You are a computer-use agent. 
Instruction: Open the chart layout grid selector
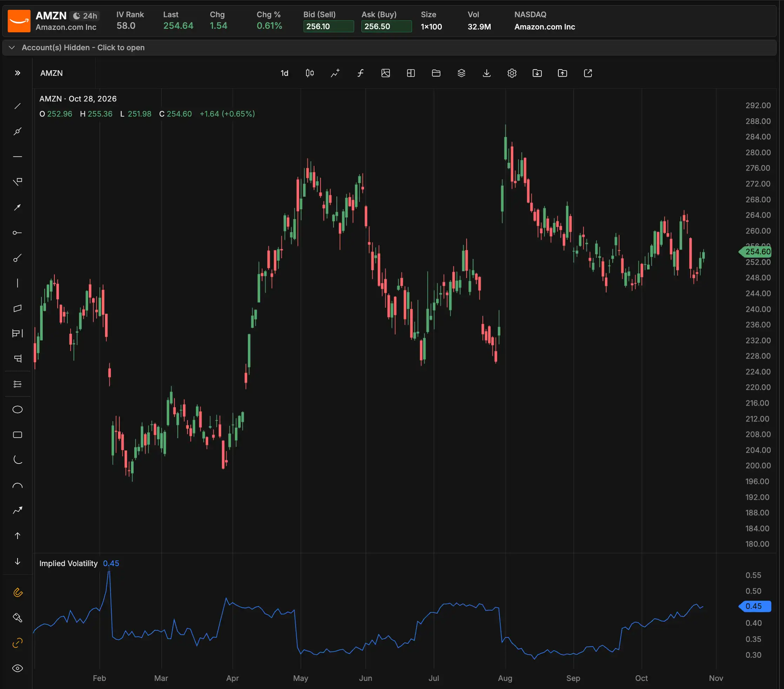coord(411,73)
